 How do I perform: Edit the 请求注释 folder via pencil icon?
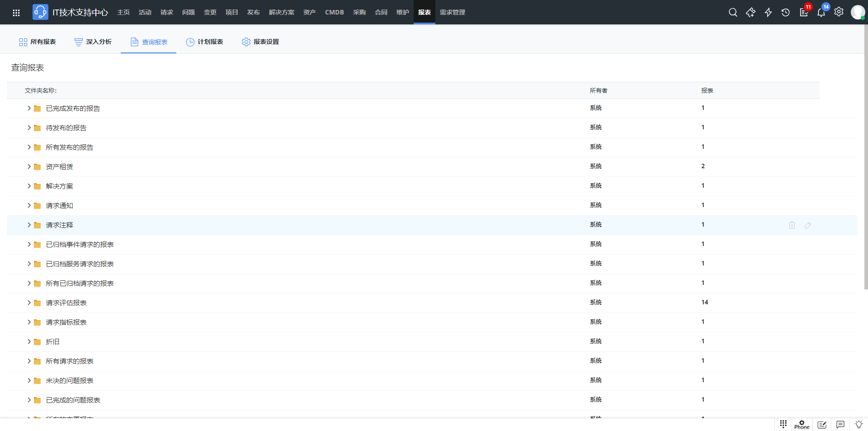808,225
